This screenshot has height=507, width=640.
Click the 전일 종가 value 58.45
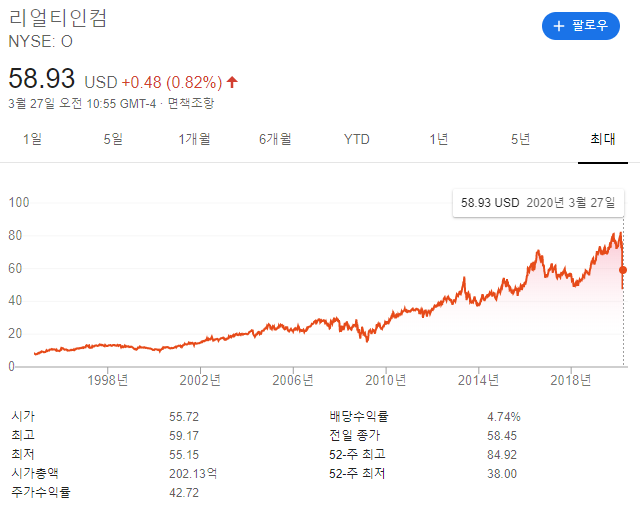502,436
